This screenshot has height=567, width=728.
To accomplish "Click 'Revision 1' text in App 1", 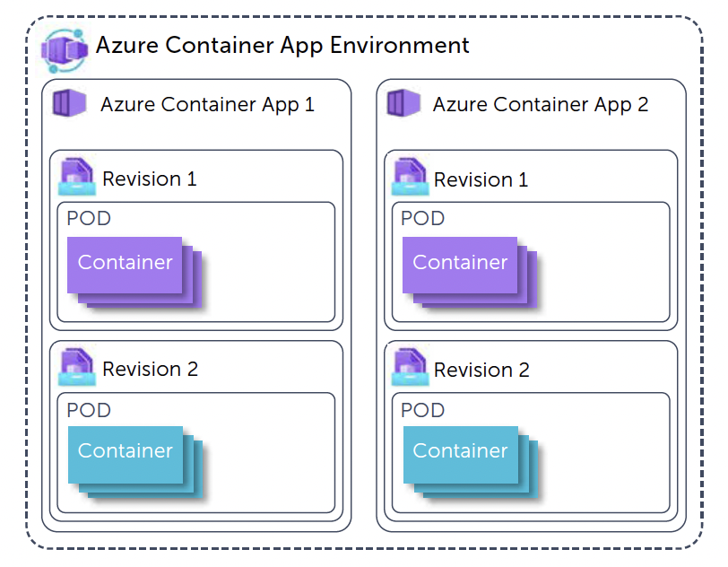I will click(x=150, y=179).
